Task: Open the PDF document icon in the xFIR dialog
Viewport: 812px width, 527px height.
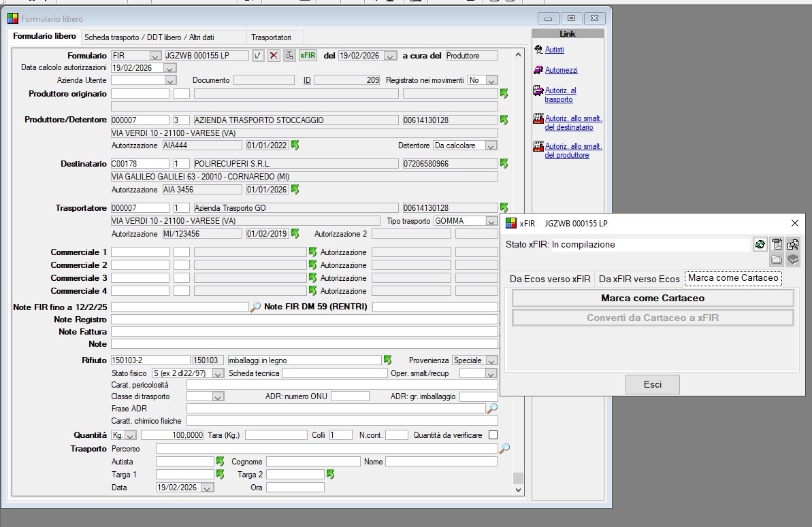Action: coord(777,245)
